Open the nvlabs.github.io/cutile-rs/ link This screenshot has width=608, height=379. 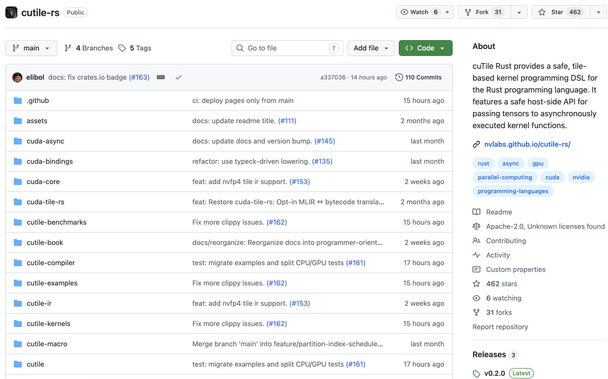[x=527, y=144]
